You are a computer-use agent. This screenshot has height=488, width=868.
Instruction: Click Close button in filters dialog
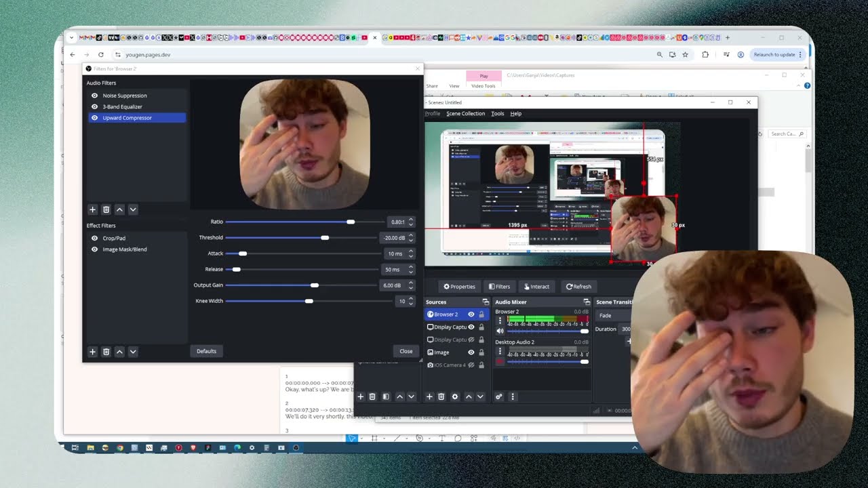406,351
